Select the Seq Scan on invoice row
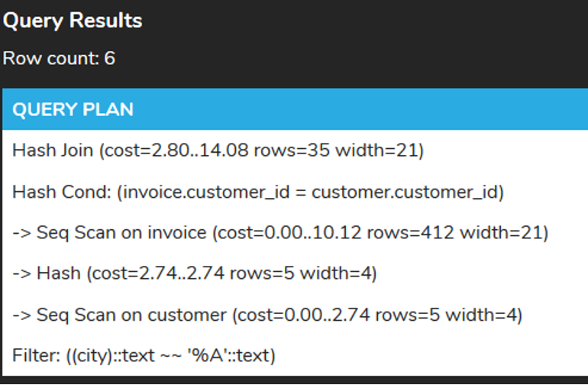Viewport: 588px width, 385px height. coord(279,232)
